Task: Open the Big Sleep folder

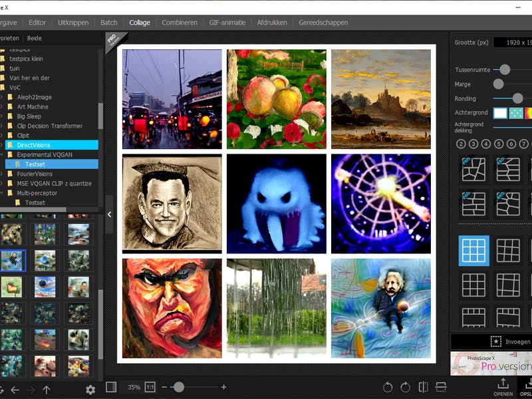Action: click(29, 116)
